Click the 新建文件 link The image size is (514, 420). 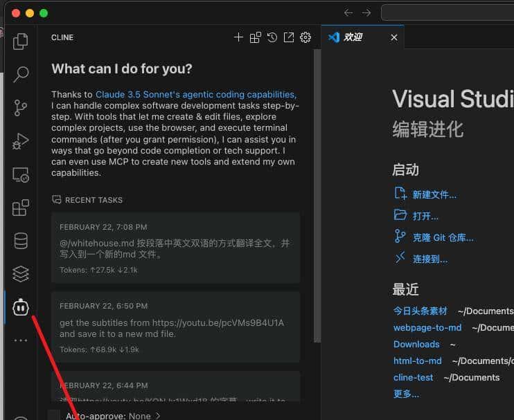434,195
